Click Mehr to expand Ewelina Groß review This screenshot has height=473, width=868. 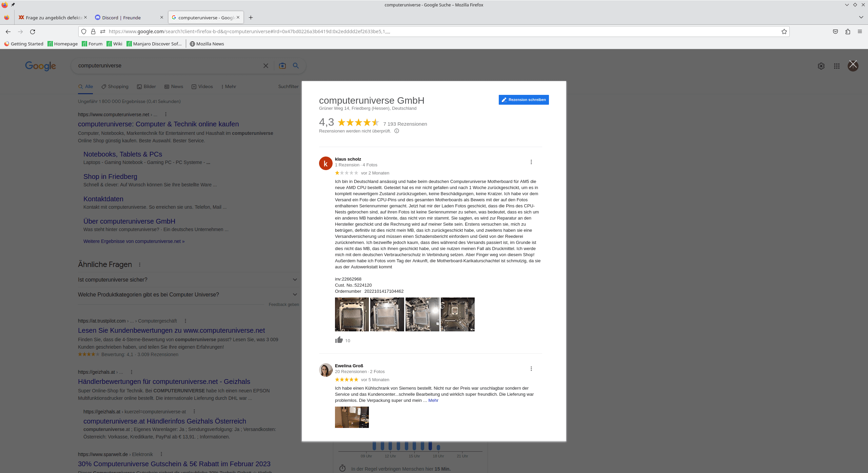click(x=433, y=400)
